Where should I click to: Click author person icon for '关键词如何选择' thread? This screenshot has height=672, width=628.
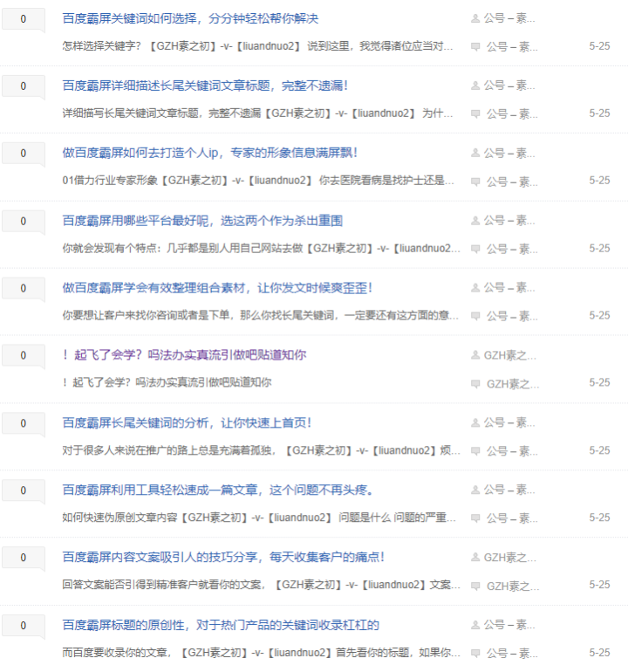pos(475,18)
